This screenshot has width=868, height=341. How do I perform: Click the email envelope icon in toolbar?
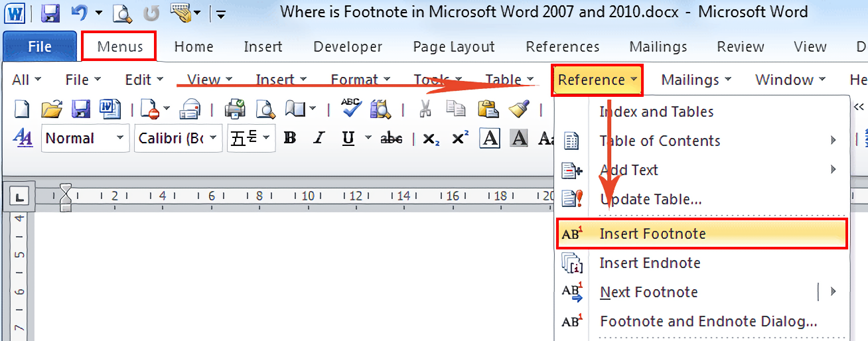[x=191, y=109]
